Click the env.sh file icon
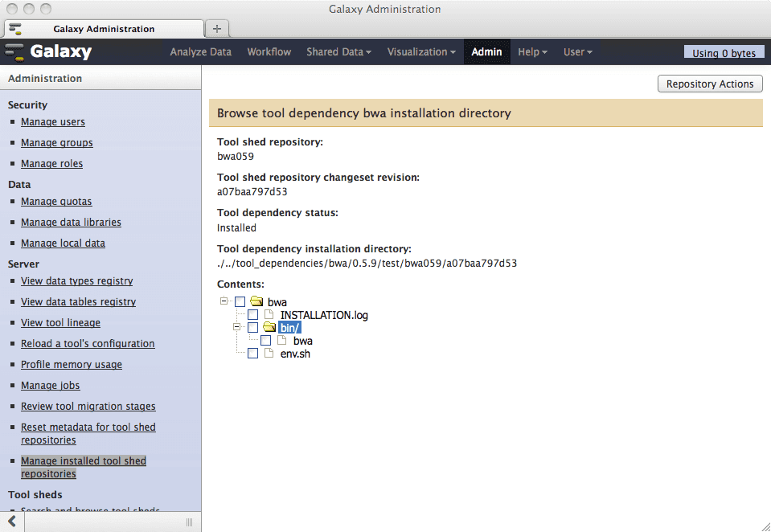Image resolution: width=771 pixels, height=532 pixels. click(x=270, y=354)
